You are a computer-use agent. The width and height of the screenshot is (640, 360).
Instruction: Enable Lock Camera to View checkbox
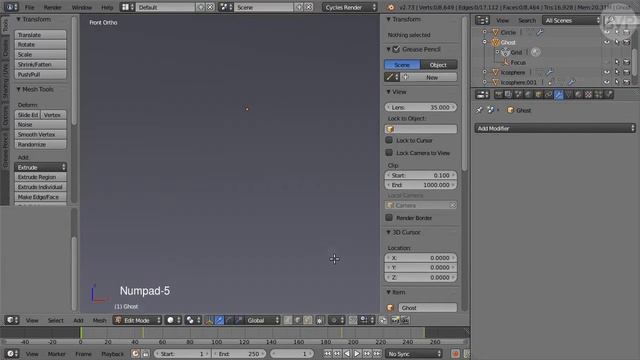[x=389, y=153]
